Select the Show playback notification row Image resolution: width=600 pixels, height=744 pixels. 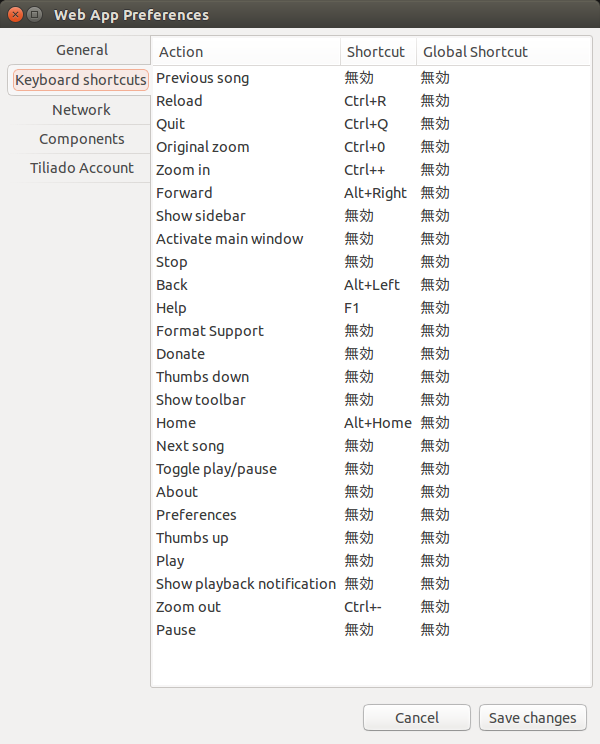pos(371,584)
